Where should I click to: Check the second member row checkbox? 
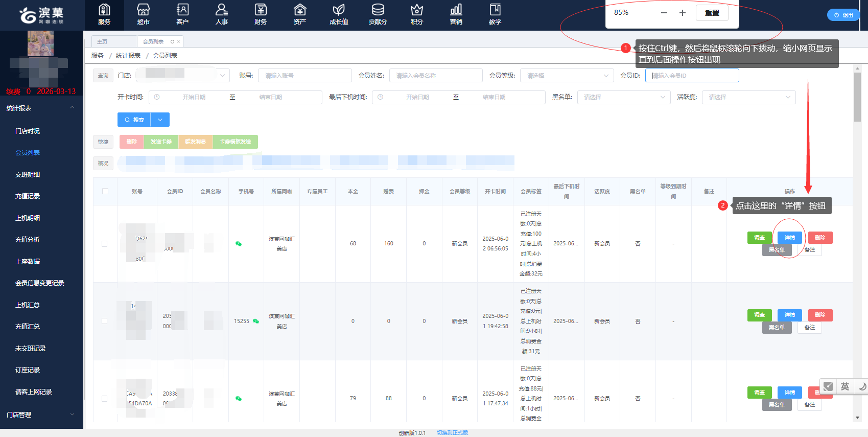coord(105,321)
